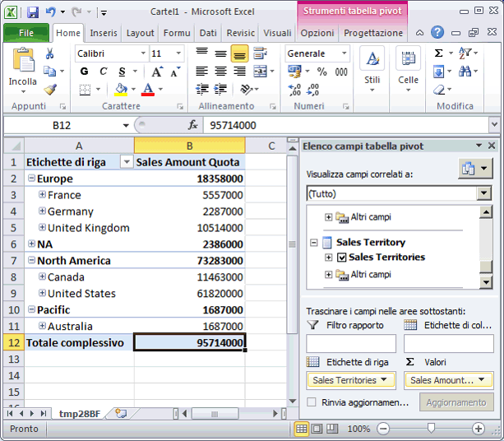Switch to the Dati ribbon tab

(208, 33)
